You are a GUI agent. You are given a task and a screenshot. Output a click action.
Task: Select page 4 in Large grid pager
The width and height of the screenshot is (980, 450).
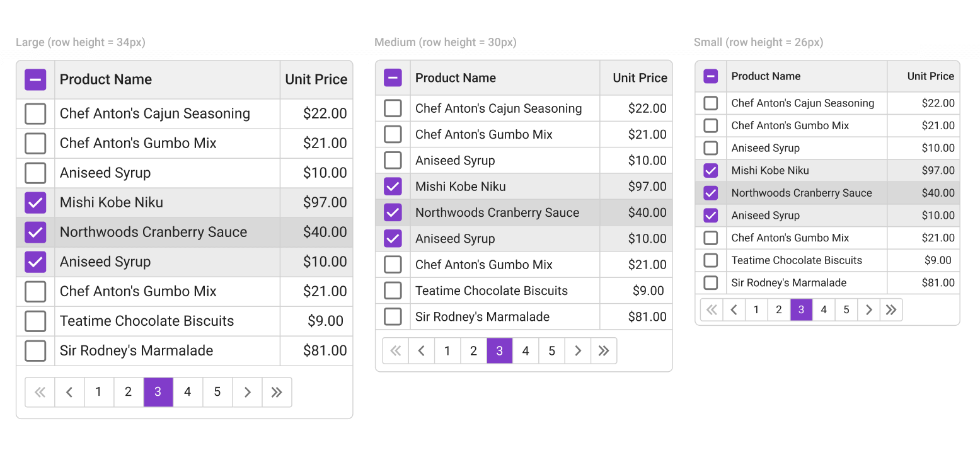187,392
